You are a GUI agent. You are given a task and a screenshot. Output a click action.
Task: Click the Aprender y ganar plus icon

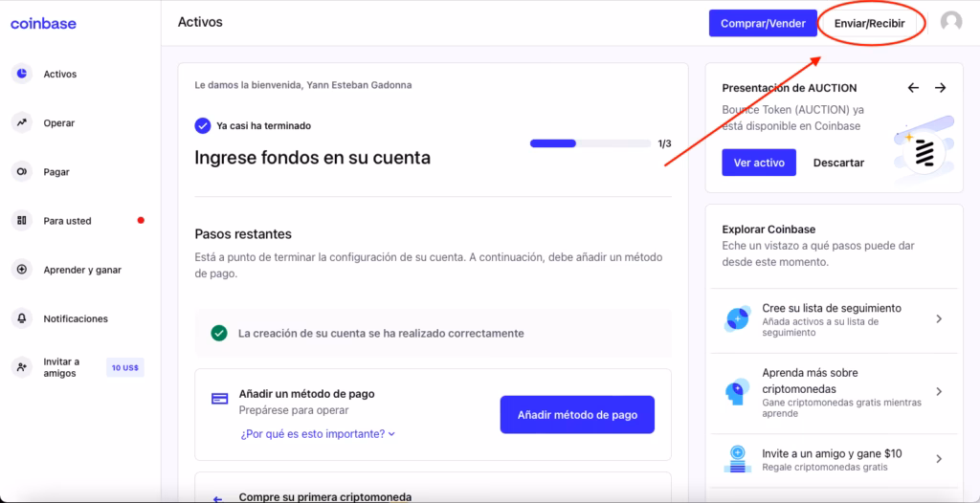[22, 270]
